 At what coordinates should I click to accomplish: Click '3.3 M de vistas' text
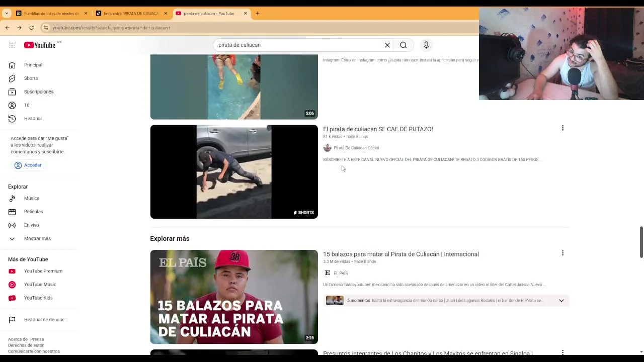tap(337, 262)
